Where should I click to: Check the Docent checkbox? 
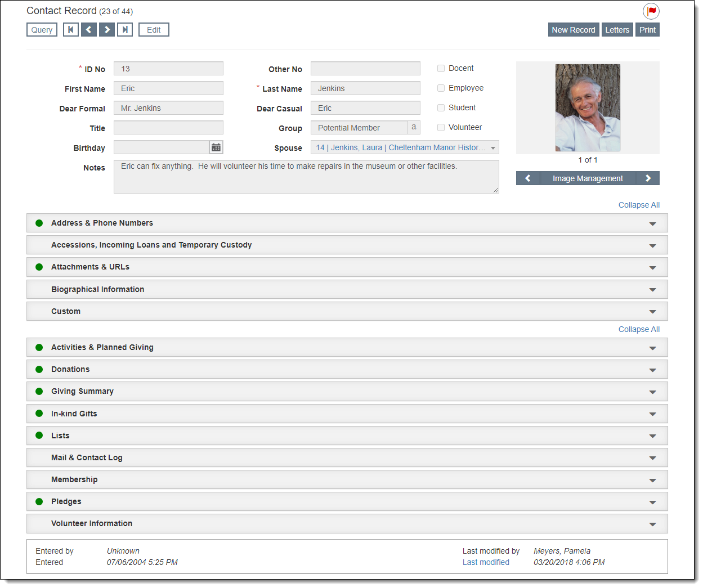pyautogui.click(x=441, y=69)
